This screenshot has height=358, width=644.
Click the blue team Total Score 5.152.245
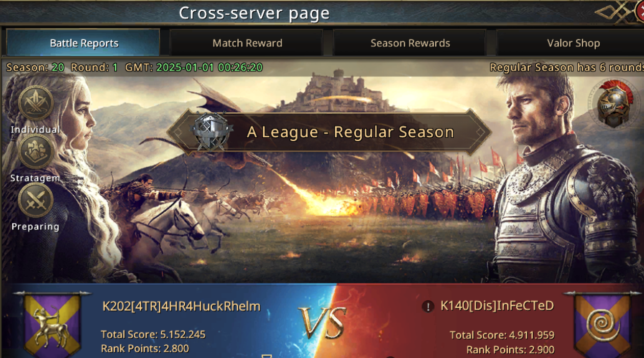point(153,335)
